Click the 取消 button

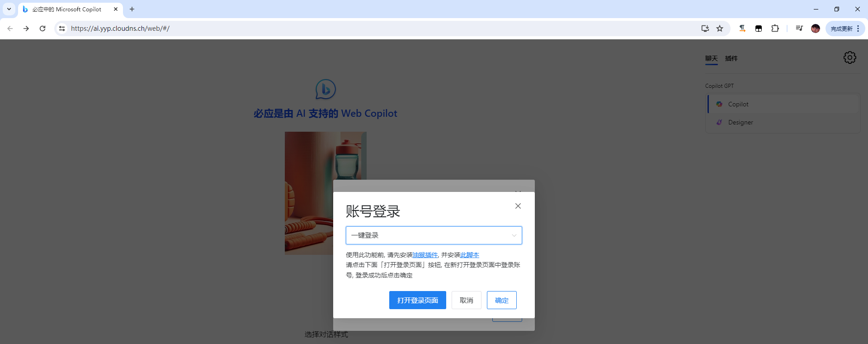pyautogui.click(x=467, y=300)
